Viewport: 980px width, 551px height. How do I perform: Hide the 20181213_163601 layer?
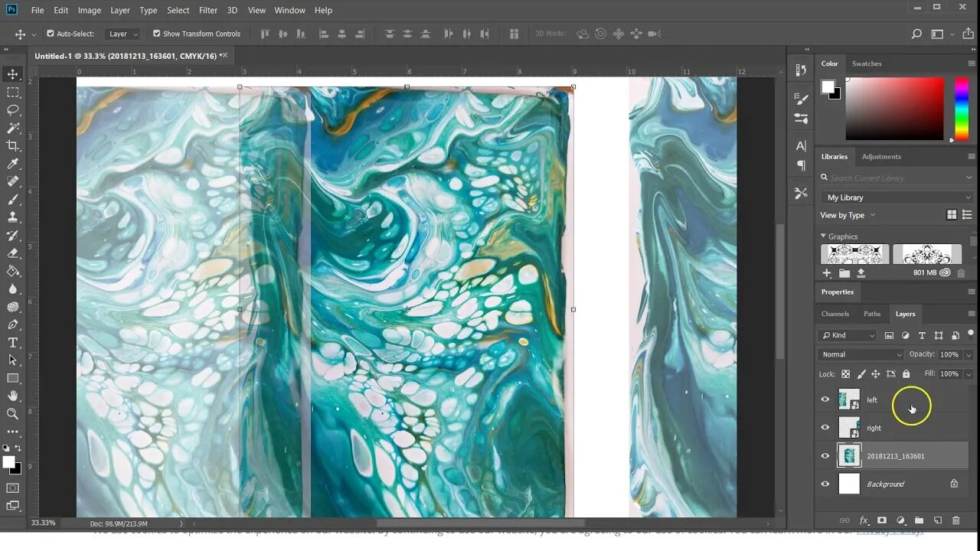click(825, 456)
